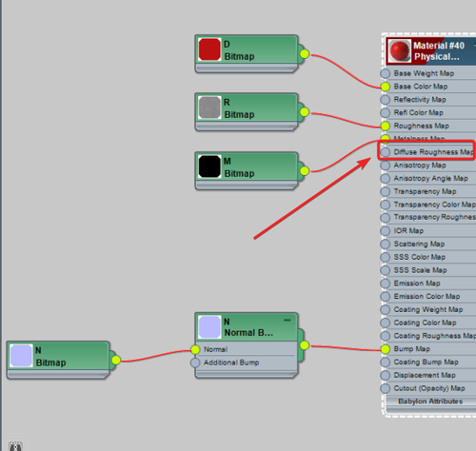Click the IOR Map socket
The width and height of the screenshot is (476, 451).
(386, 231)
